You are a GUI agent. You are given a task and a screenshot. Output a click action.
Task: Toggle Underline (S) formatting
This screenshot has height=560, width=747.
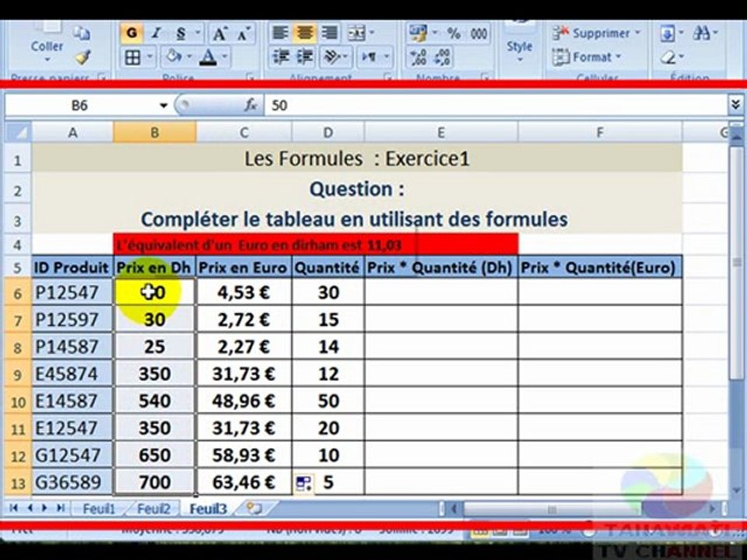[181, 33]
